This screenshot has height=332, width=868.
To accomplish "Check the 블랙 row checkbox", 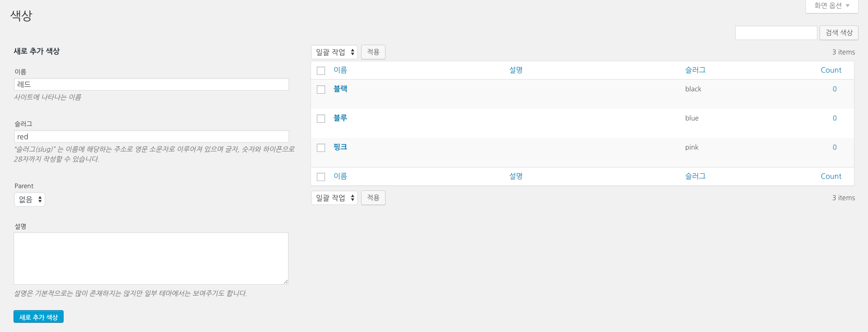I will coord(321,90).
